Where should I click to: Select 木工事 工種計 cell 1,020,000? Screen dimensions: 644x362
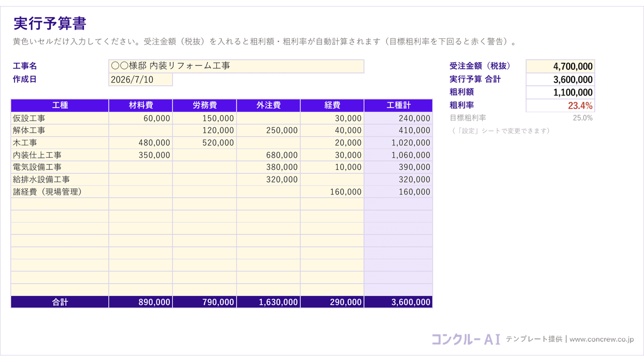click(x=398, y=143)
